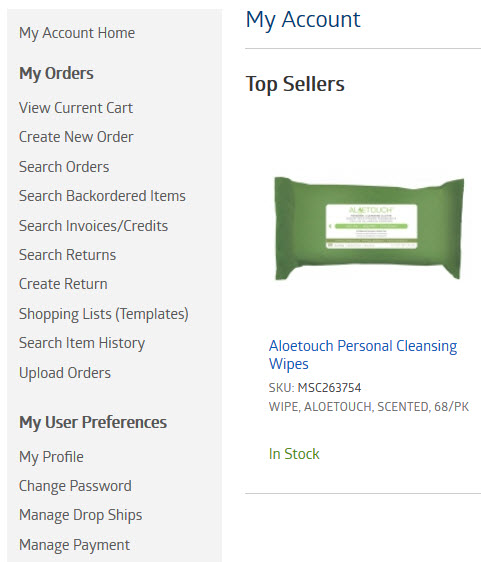The height and width of the screenshot is (562, 481).
Task: Open Search Item History
Action: [82, 343]
